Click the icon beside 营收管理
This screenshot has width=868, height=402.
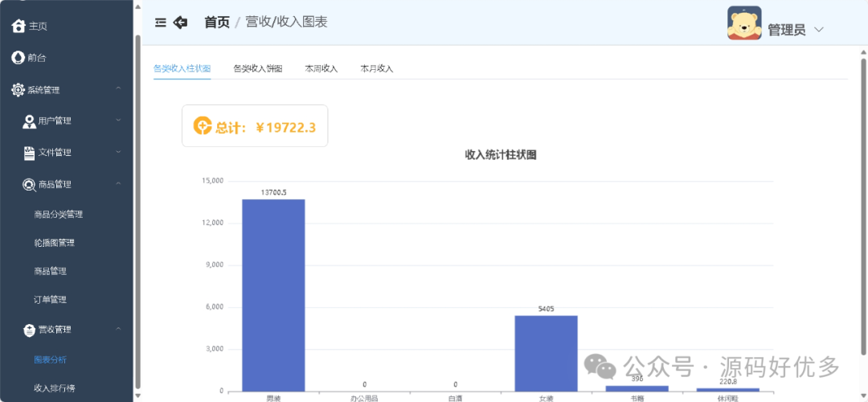click(x=30, y=330)
